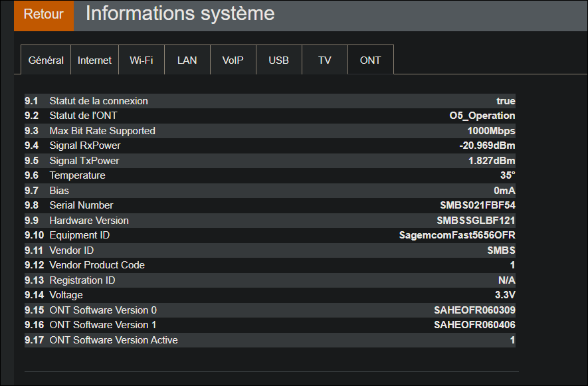Switch to the Général tab
This screenshot has width=588, height=386.
point(45,60)
